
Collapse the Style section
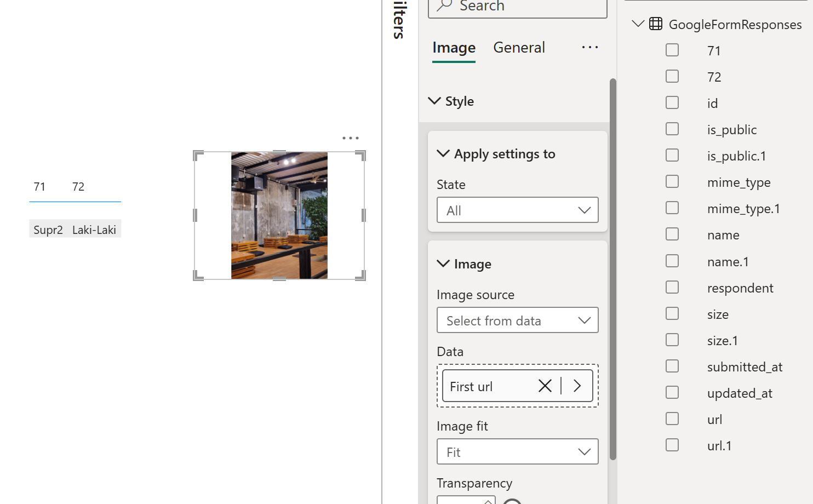click(x=434, y=101)
